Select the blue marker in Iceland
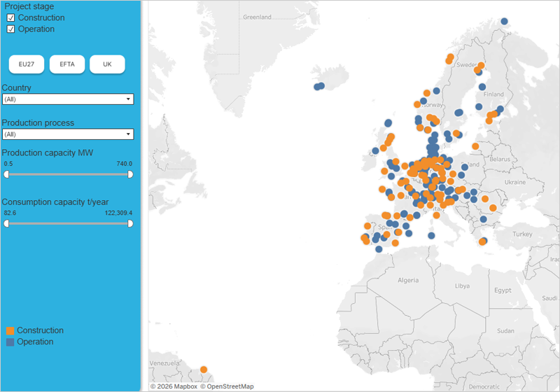 coord(320,86)
